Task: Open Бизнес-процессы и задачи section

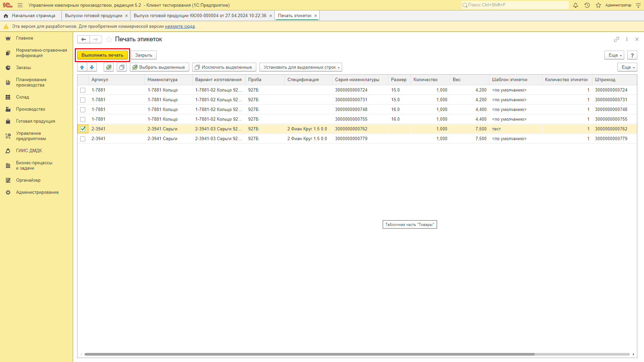Action: (34, 166)
